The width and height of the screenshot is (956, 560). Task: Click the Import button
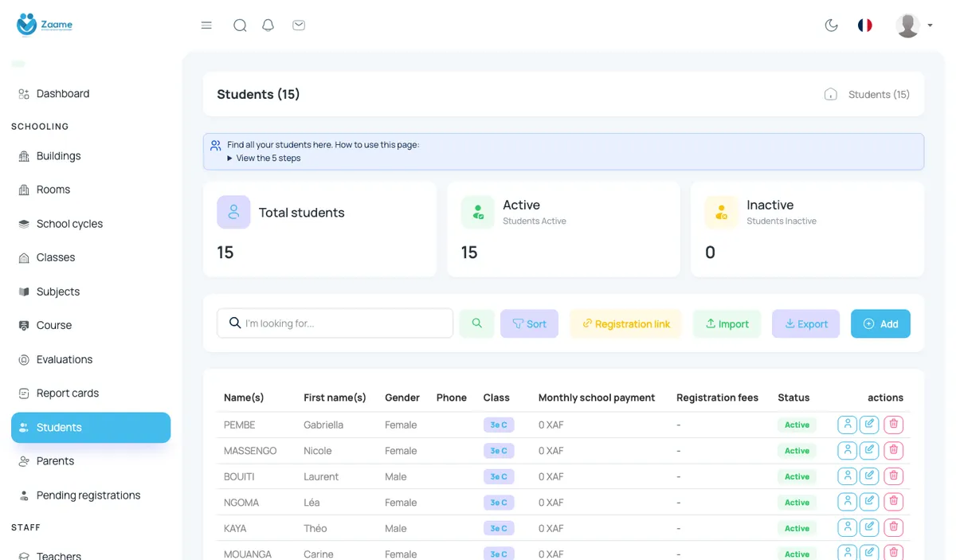[x=727, y=323]
